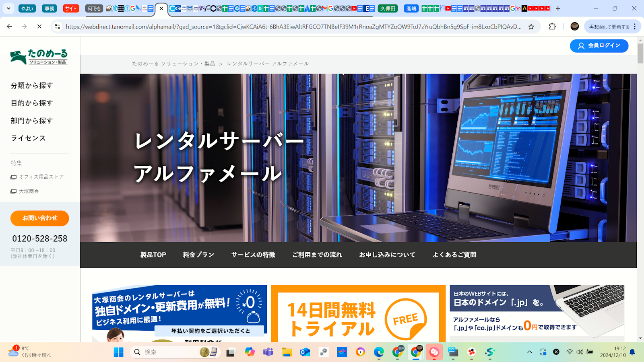Open the Chrome three-dot menu

[635, 27]
